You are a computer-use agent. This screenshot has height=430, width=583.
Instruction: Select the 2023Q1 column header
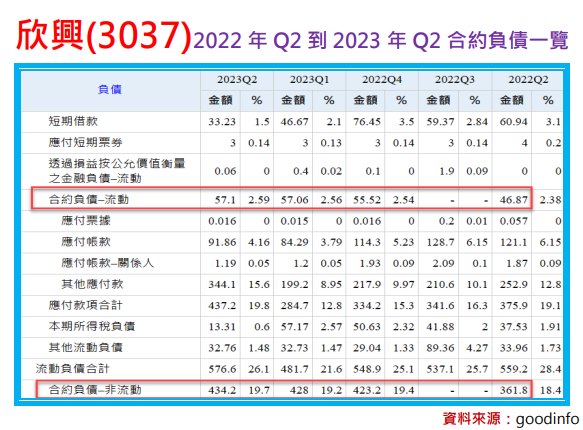[x=309, y=80]
